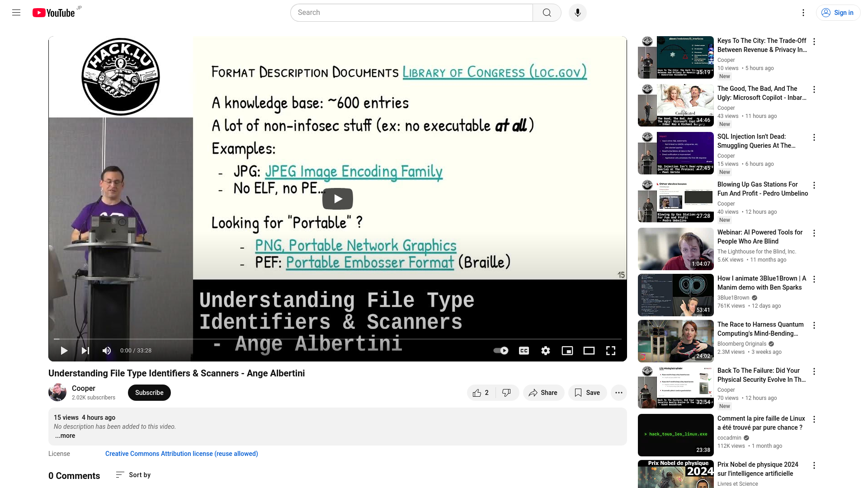The height and width of the screenshot is (488, 868).
Task: Open The Good, The Bad, And The Ugly title
Action: pos(762,93)
